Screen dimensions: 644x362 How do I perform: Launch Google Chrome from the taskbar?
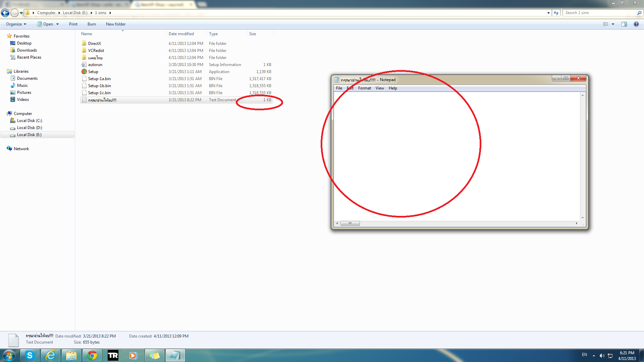pyautogui.click(x=92, y=355)
